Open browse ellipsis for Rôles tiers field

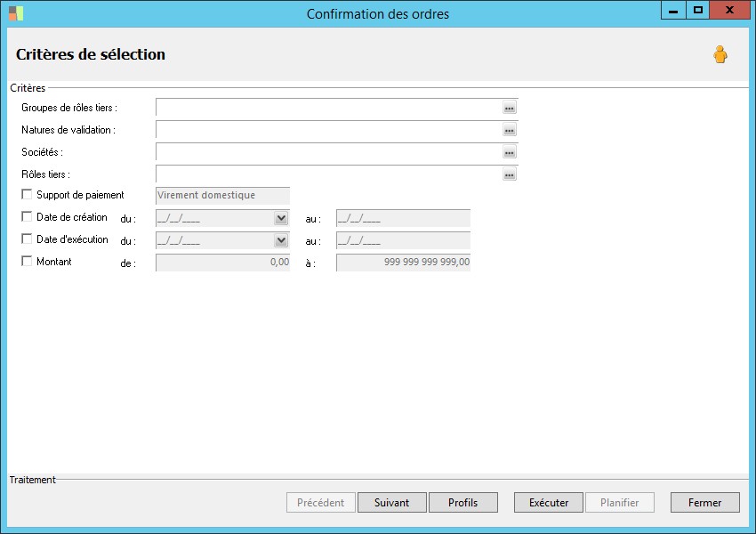coord(510,174)
